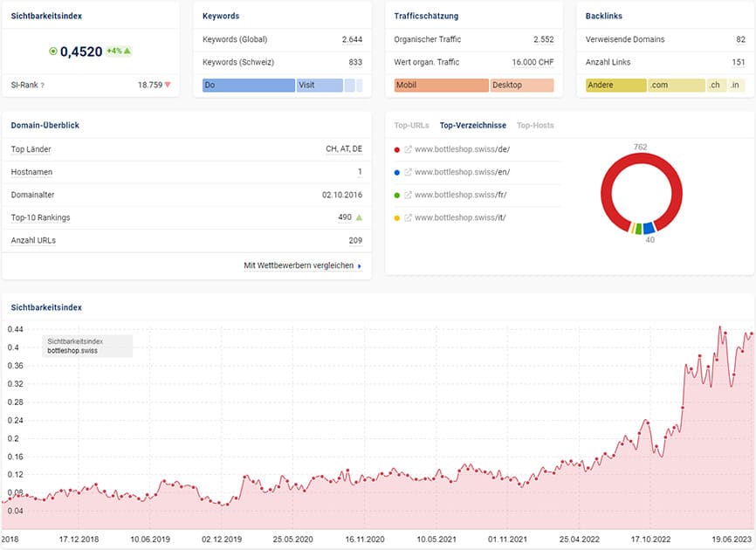This screenshot has height=550, width=756.
Task: Click the Keywords (Schweiz) value 833
Action: [x=354, y=62]
